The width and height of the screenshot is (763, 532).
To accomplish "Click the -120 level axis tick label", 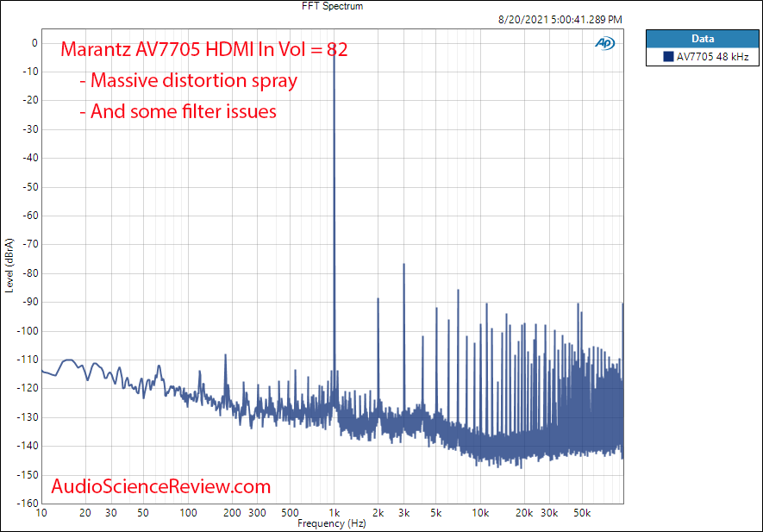I will click(28, 388).
